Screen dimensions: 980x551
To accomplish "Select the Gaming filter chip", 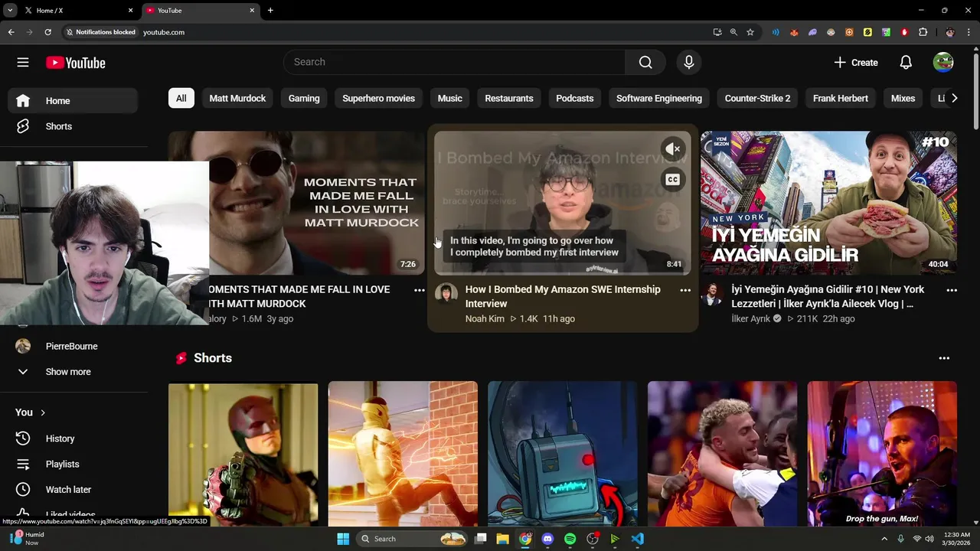I will tap(304, 98).
